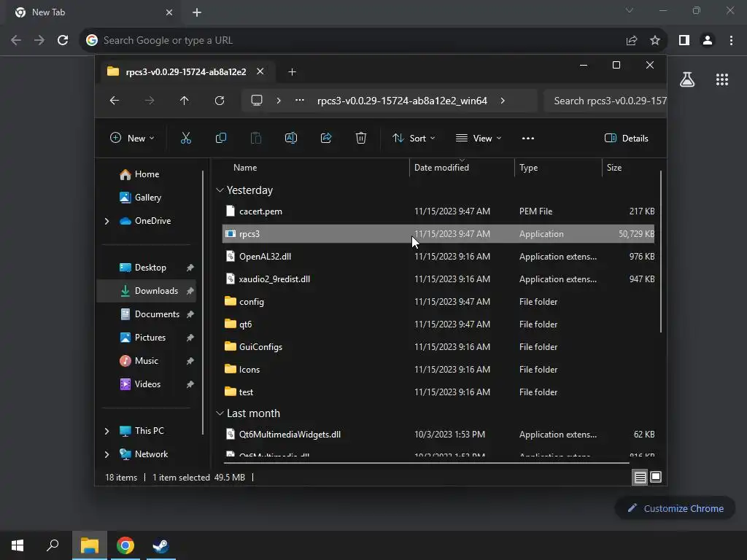Click chevron after This PC breadcrumb icon
Image resolution: width=747 pixels, height=560 pixels.
pyautogui.click(x=279, y=101)
